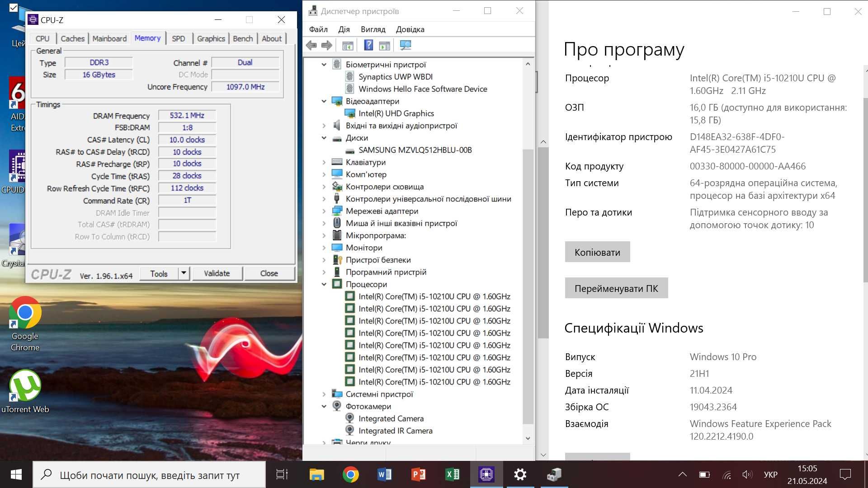Switch to CPU-Z via its taskbar icon
The height and width of the screenshot is (488, 868).
(486, 474)
